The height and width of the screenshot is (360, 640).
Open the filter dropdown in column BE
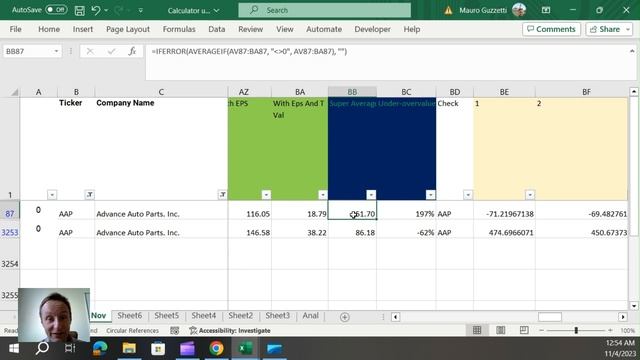pyautogui.click(x=530, y=195)
